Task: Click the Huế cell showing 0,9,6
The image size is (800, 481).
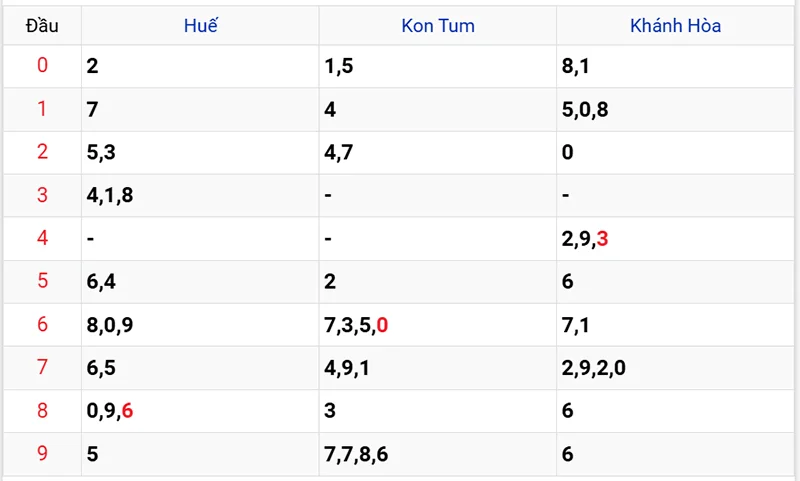Action: 110,411
